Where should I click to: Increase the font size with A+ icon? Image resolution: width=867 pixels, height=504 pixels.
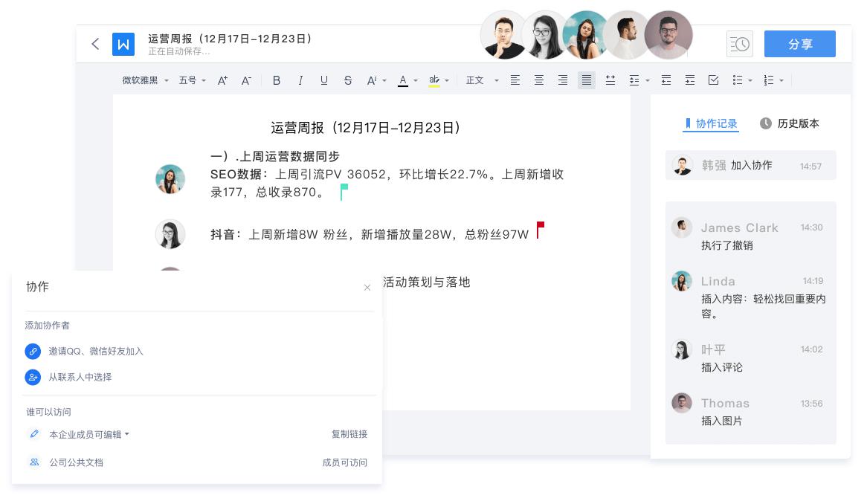[x=222, y=80]
